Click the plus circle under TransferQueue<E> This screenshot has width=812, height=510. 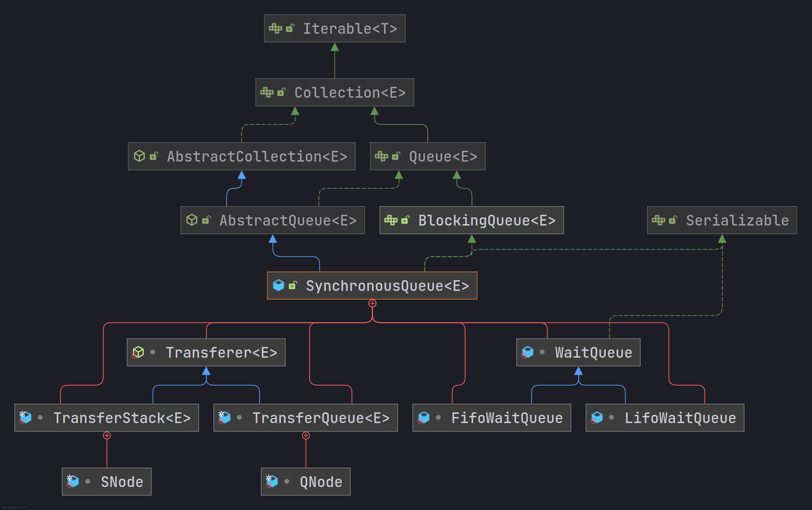[x=306, y=436]
